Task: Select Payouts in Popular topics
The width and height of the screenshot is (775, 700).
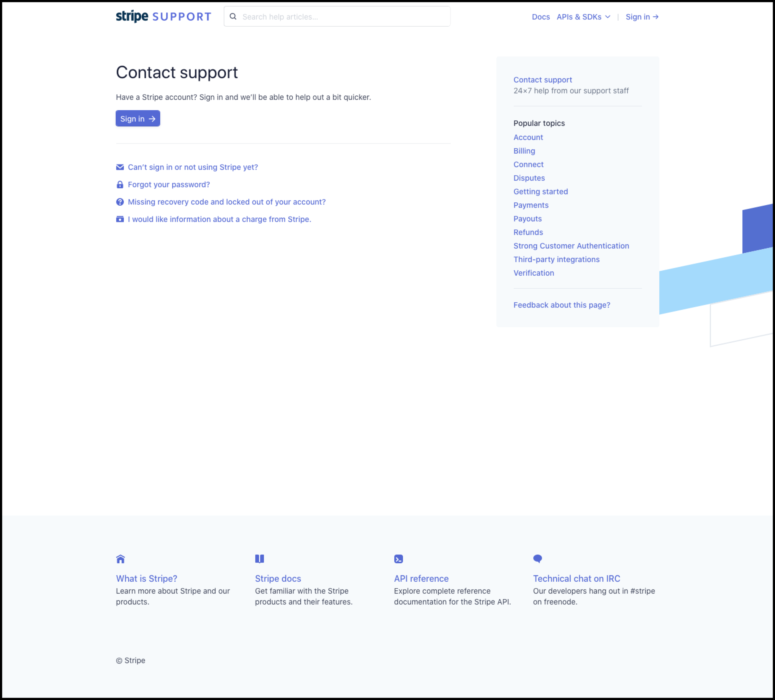Action: pyautogui.click(x=527, y=219)
